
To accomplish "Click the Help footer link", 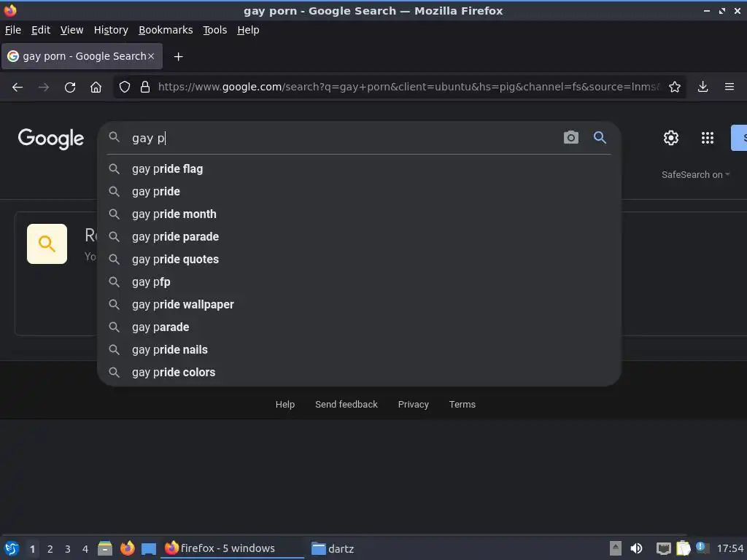I will [285, 404].
